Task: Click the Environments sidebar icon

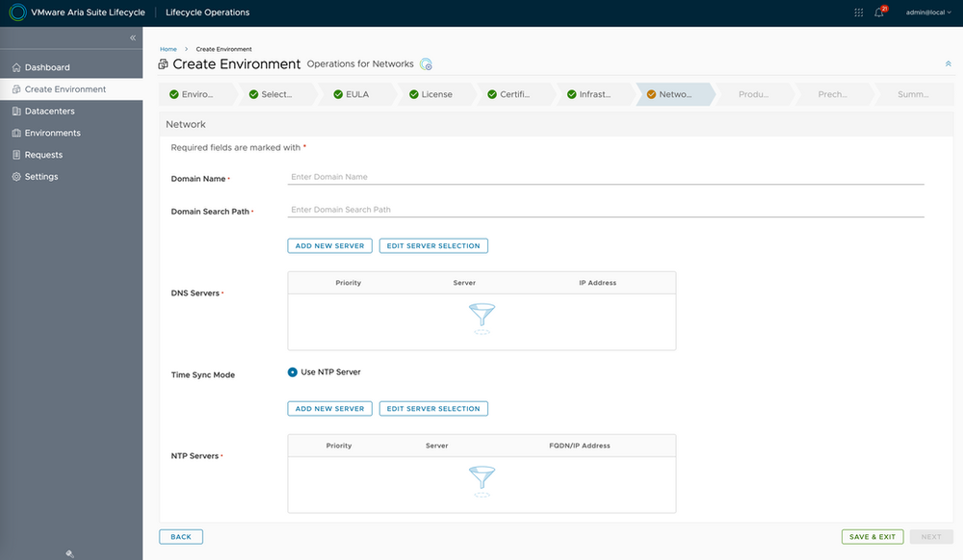Action: [15, 133]
